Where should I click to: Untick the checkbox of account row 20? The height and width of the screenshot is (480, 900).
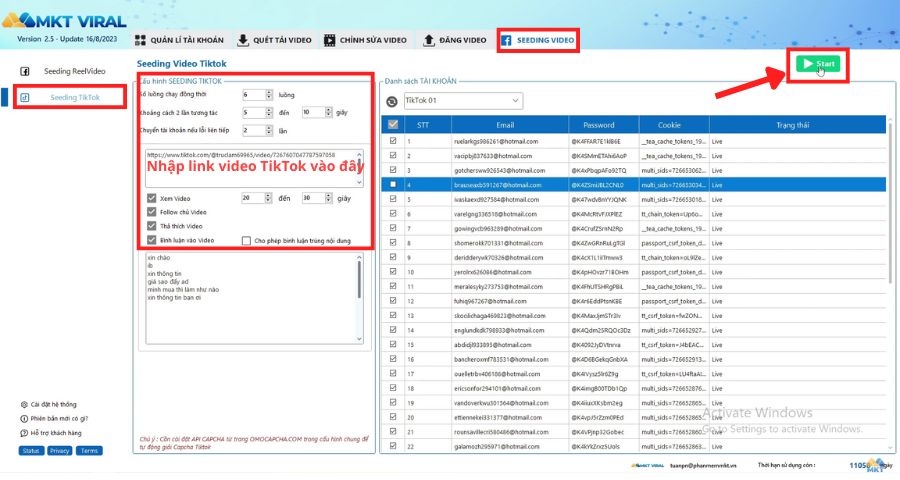[393, 417]
